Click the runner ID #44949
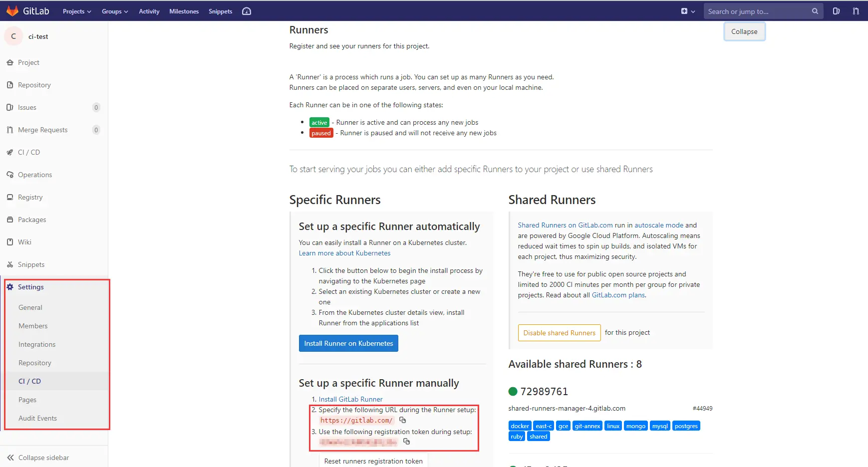 pyautogui.click(x=702, y=408)
